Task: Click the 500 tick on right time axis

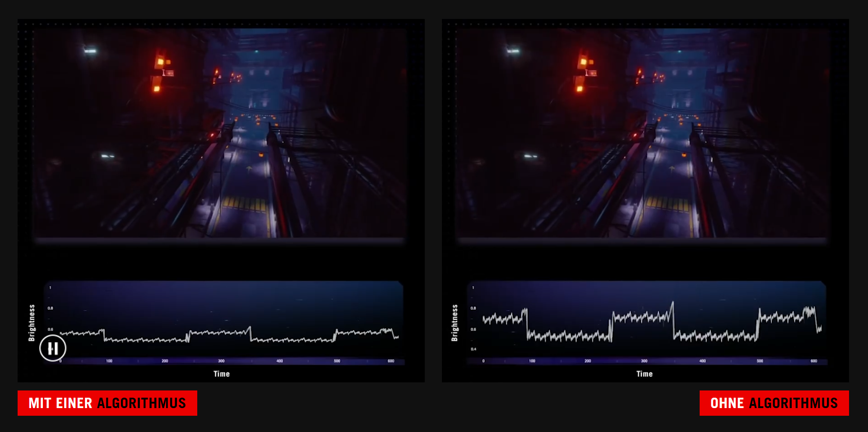Action: (760, 361)
